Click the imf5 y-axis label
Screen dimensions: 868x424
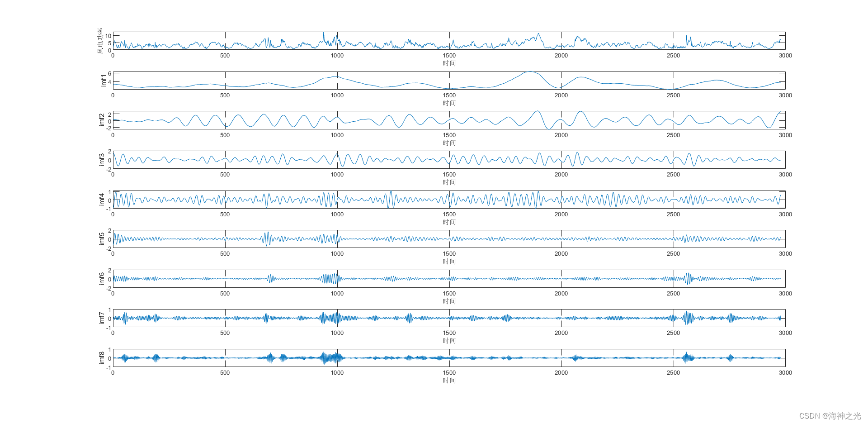coord(102,239)
